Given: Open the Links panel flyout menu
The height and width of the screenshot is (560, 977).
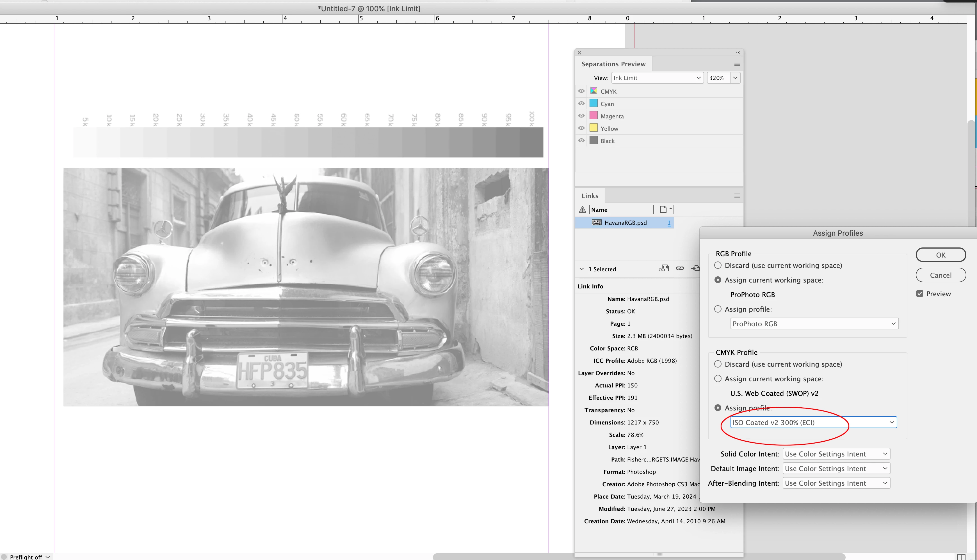Looking at the screenshot, I should click(x=737, y=196).
